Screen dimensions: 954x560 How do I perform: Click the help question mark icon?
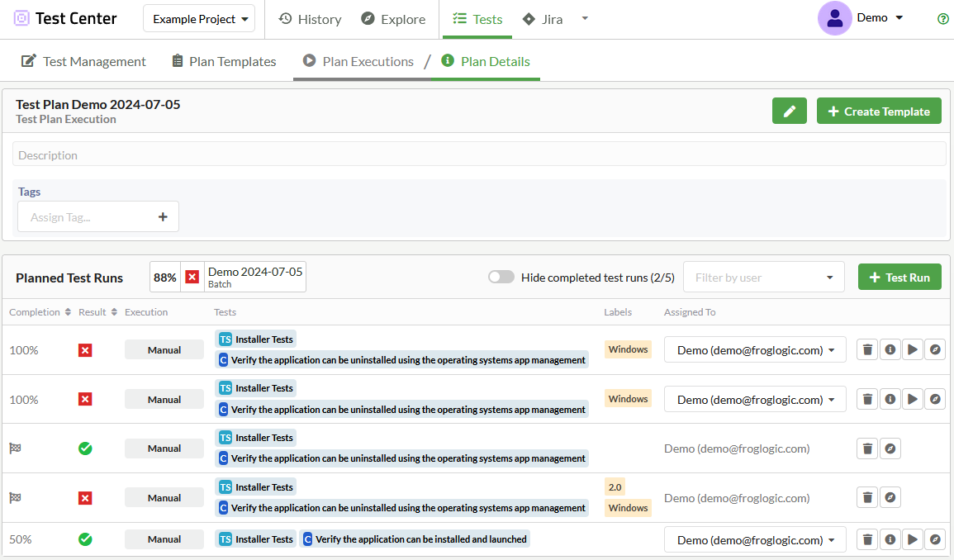943,19
